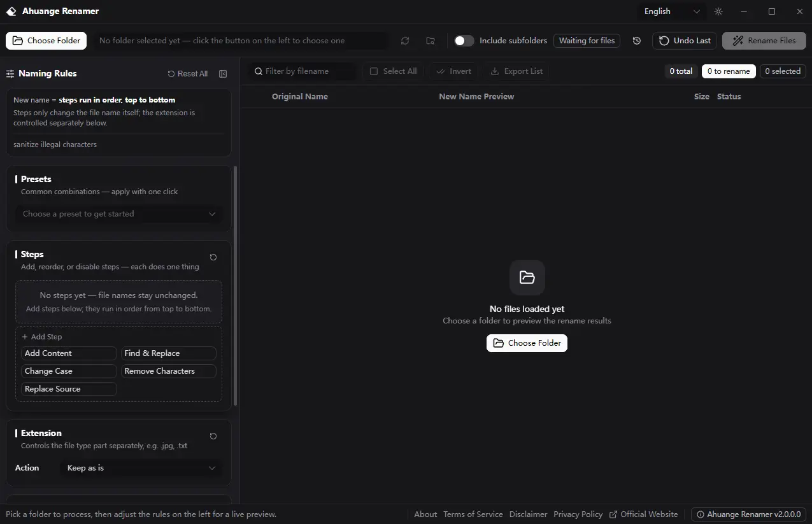The width and height of the screenshot is (812, 524).
Task: Click the Undo Last button
Action: (685, 41)
